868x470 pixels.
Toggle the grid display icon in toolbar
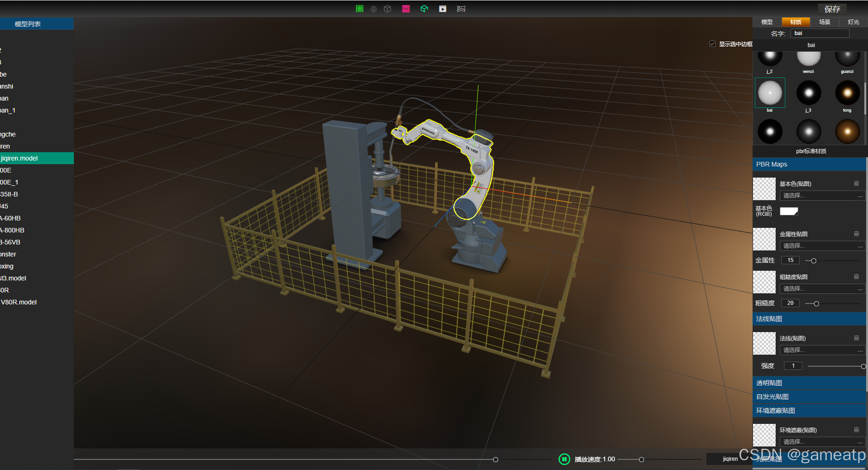click(x=360, y=8)
